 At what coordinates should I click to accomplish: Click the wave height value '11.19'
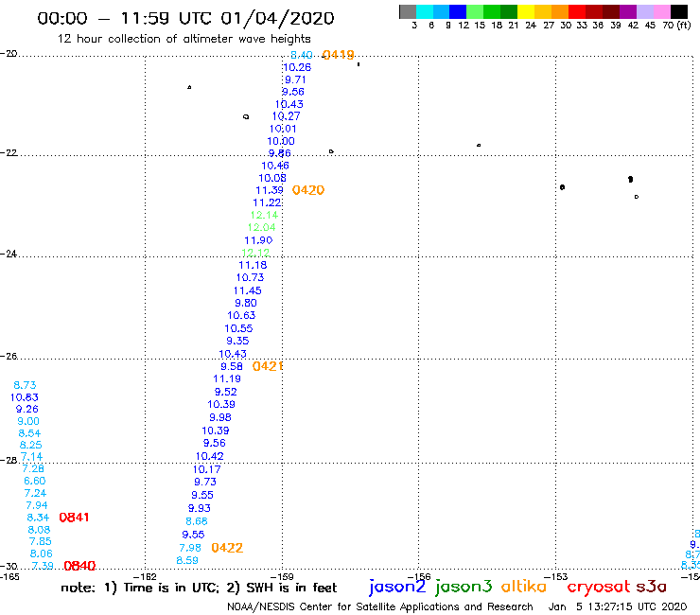pos(227,378)
